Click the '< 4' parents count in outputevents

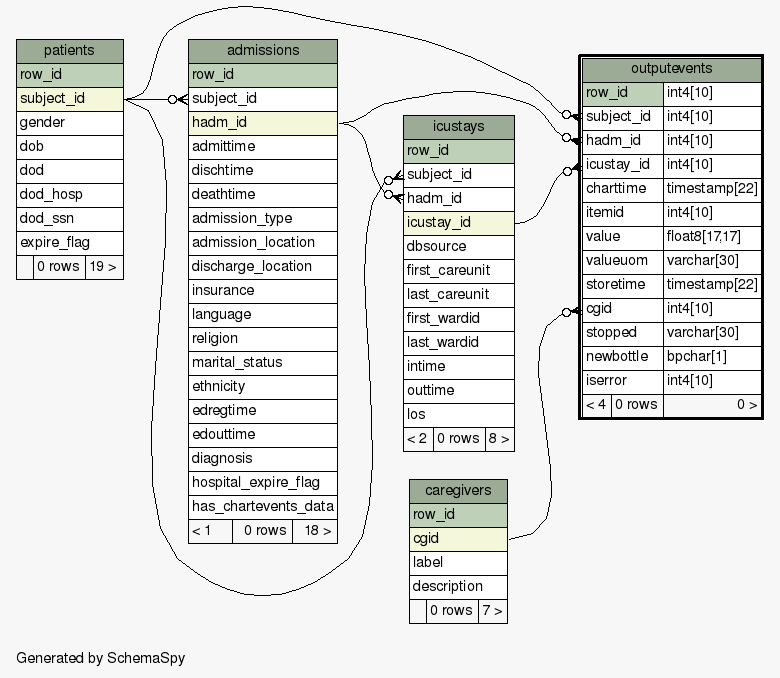[596, 405]
